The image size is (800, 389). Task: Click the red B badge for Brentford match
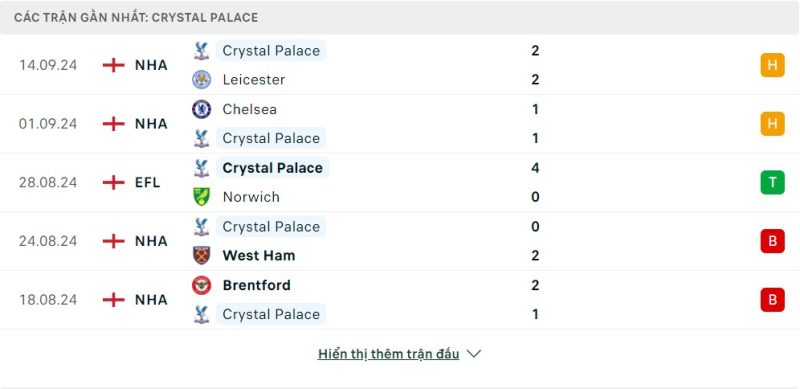click(772, 300)
